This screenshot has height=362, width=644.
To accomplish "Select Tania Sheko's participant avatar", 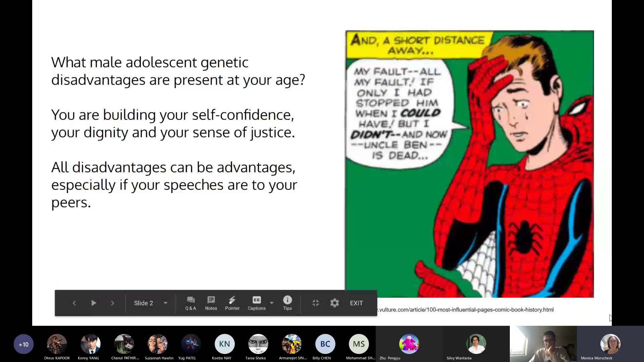I will pos(258,344).
